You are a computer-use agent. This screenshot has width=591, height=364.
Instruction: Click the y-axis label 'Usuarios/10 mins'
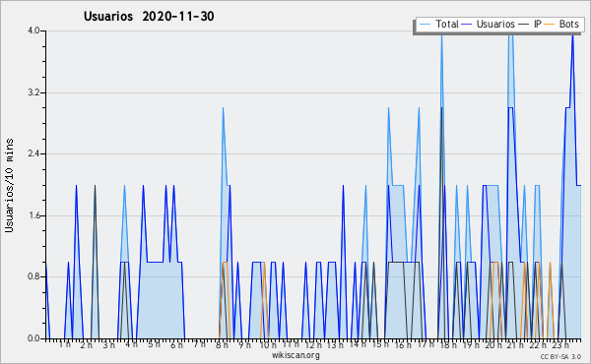pos(9,185)
